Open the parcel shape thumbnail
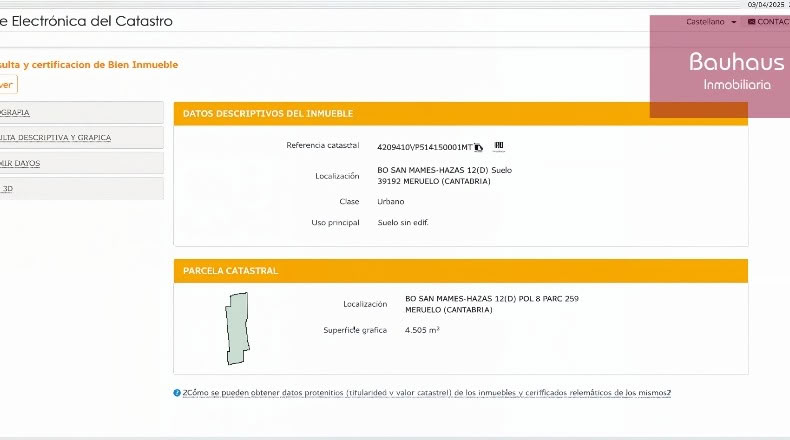The width and height of the screenshot is (790, 440). point(237,328)
